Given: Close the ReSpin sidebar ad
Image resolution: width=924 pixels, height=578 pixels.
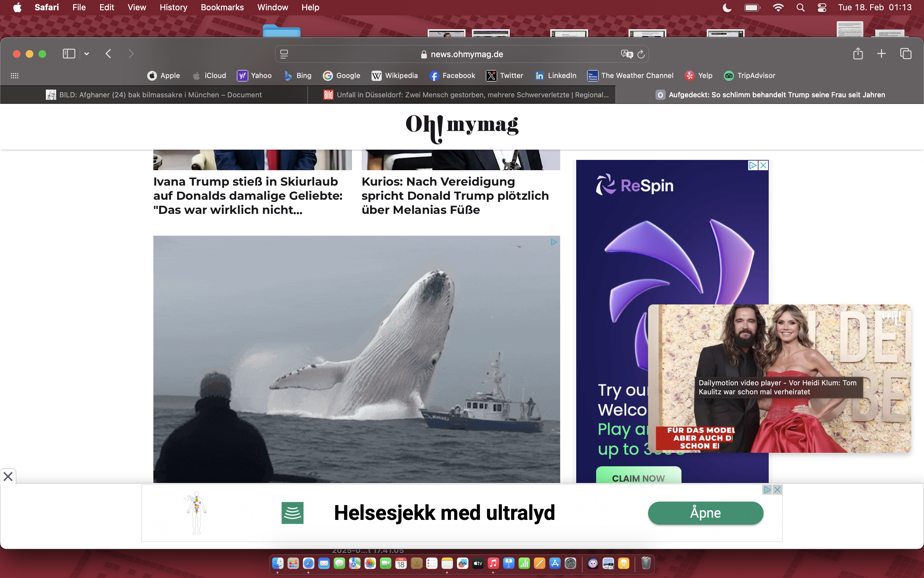Looking at the screenshot, I should [x=763, y=165].
